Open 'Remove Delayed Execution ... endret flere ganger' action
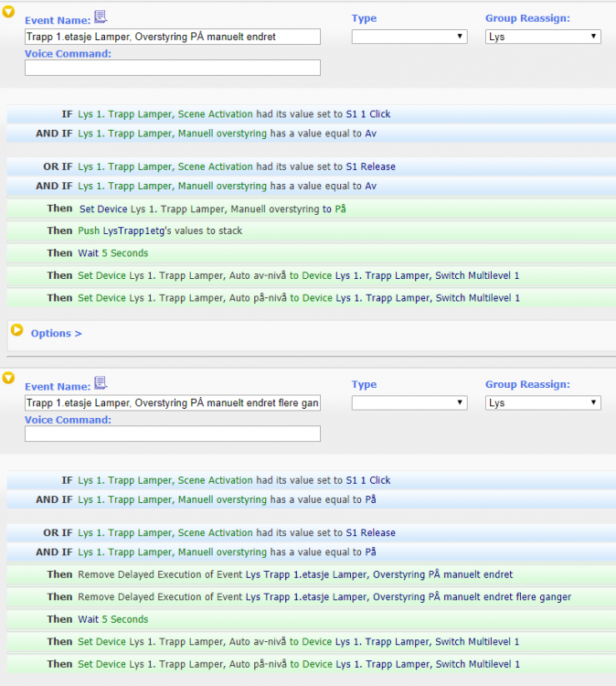 pos(312,597)
